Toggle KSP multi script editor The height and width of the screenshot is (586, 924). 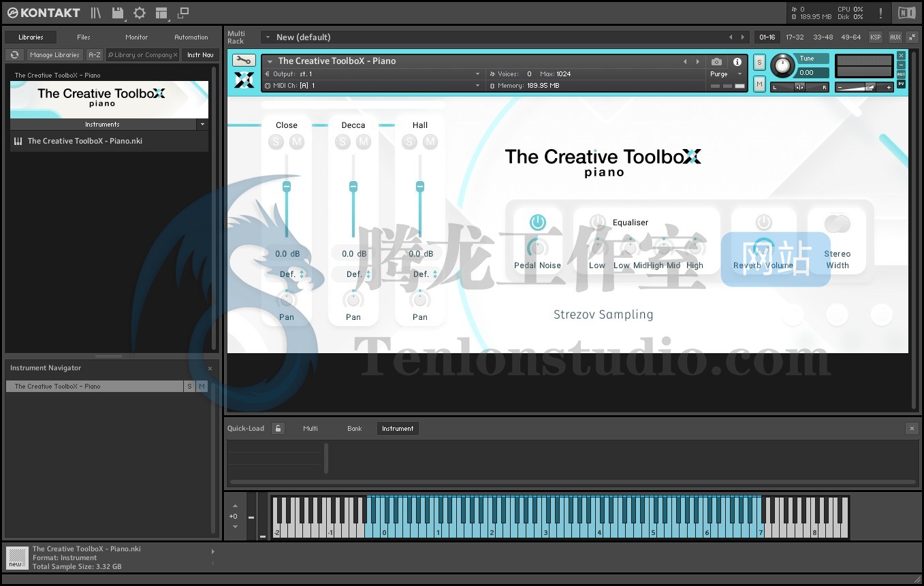[x=876, y=37]
